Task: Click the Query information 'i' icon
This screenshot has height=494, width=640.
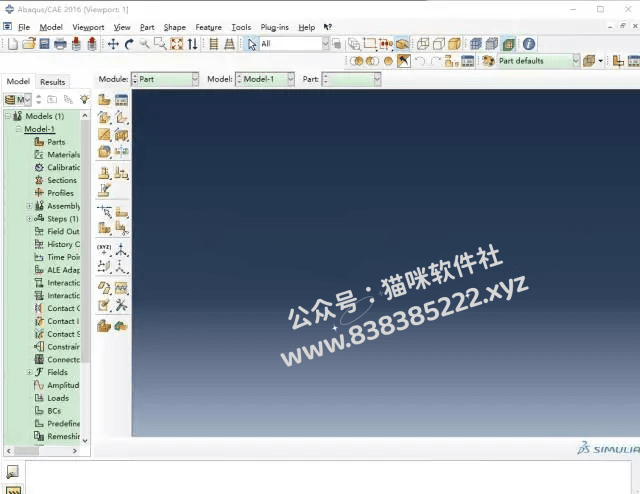Action: point(529,44)
